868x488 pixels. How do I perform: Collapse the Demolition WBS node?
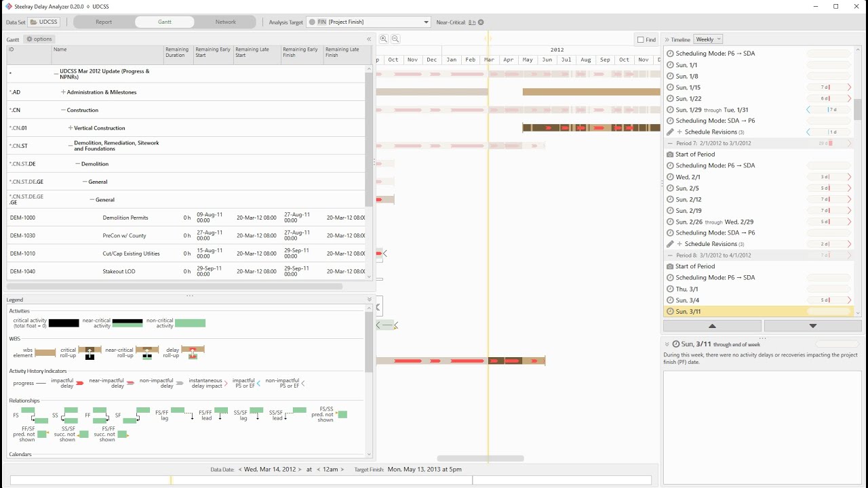coord(77,164)
